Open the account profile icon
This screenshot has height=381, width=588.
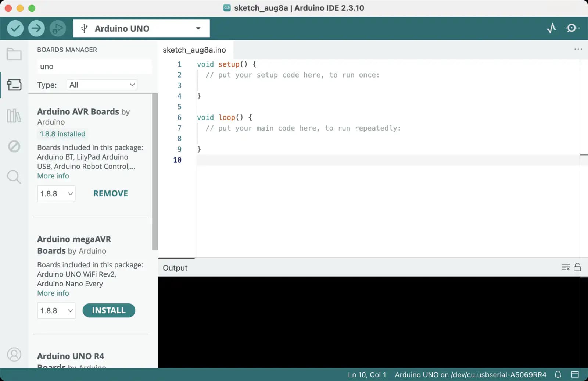14,355
